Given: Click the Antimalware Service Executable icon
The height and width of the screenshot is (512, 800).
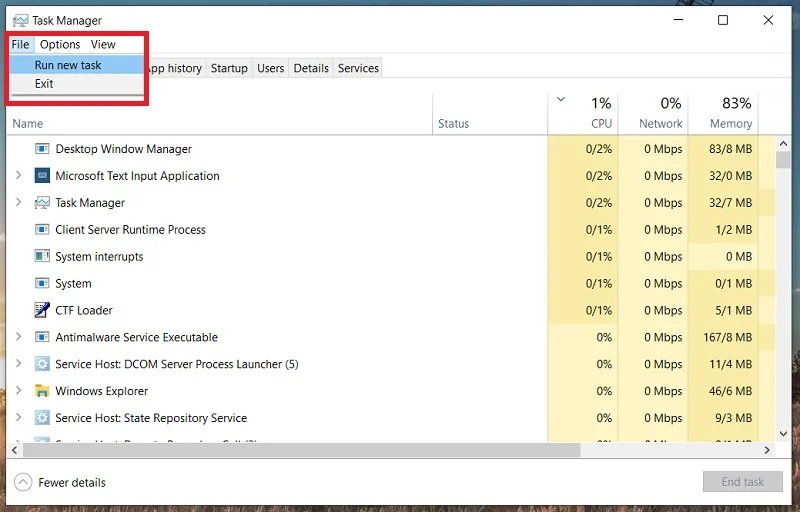Looking at the screenshot, I should 42,337.
